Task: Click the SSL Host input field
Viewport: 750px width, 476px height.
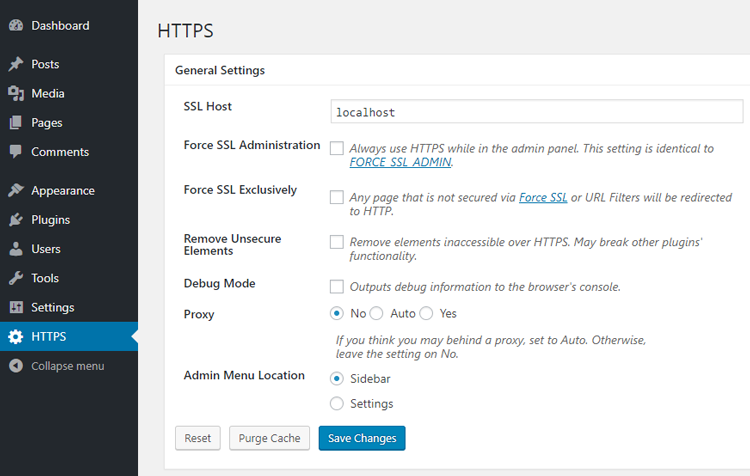Action: 537,111
